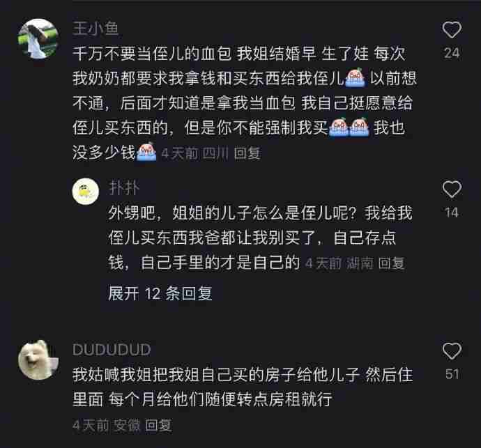Open the username 扑扑
The image size is (481, 448).
(x=124, y=187)
